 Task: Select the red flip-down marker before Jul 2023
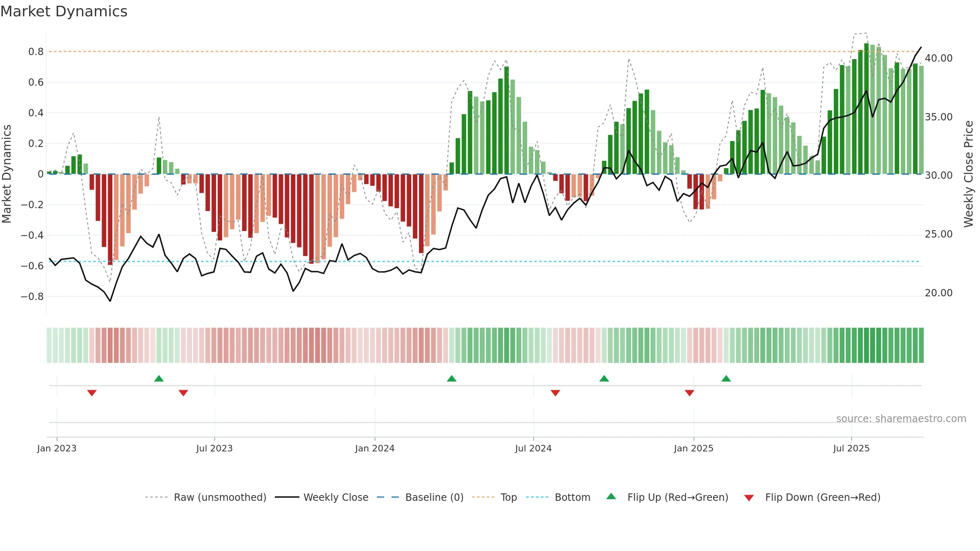point(183,393)
